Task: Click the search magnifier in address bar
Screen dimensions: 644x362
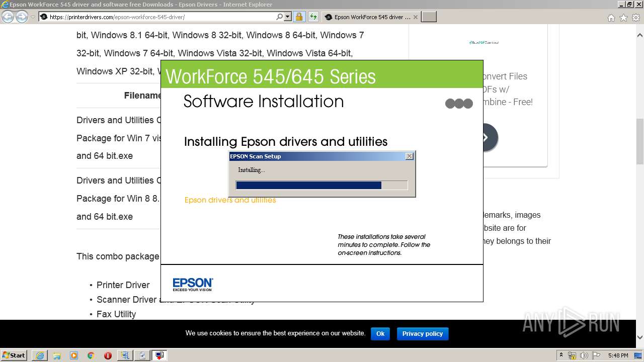Action: [x=280, y=17]
